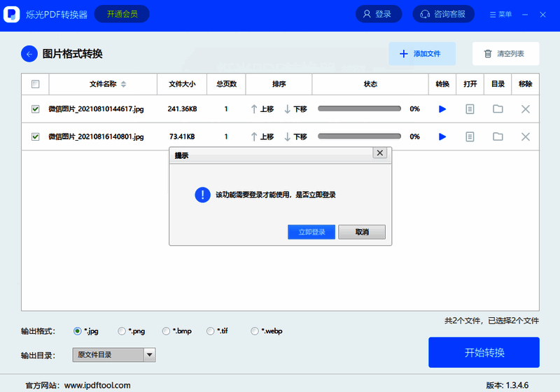Toggle the select-all checkbox in table header
The width and height of the screenshot is (560, 392).
point(36,84)
